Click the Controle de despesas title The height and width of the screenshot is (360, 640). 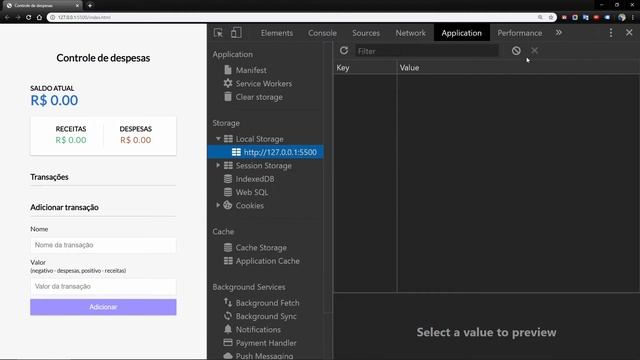tap(103, 58)
